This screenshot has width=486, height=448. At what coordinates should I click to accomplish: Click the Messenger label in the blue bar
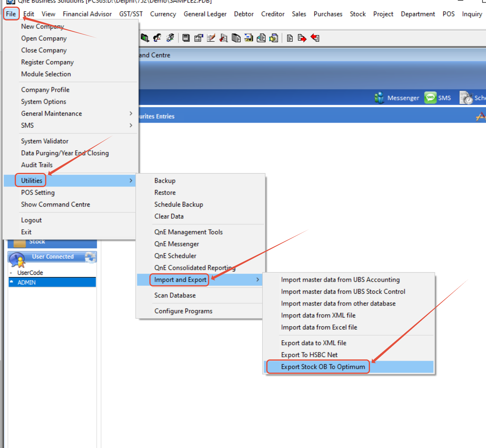[x=403, y=98]
